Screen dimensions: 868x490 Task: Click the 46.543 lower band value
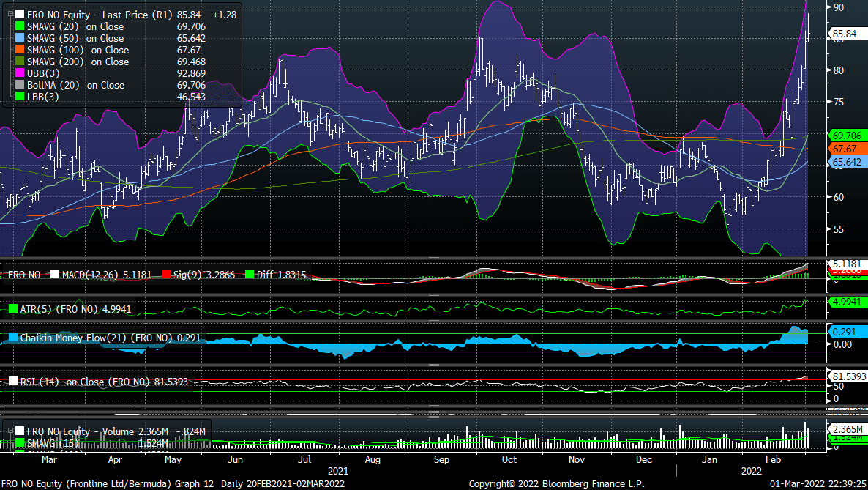click(x=191, y=97)
